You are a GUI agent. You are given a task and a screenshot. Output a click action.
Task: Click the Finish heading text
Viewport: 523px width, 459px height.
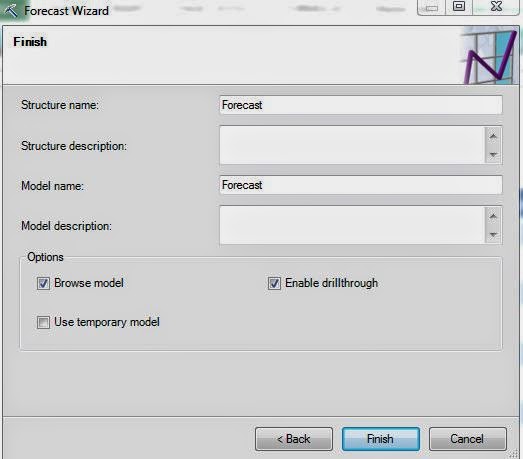(x=30, y=42)
